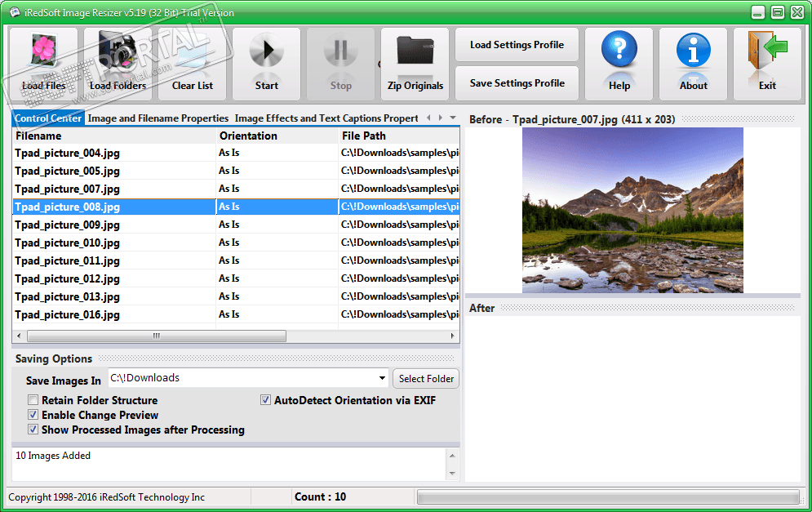
Task: Open Zip Originals folder tool
Action: tap(415, 63)
